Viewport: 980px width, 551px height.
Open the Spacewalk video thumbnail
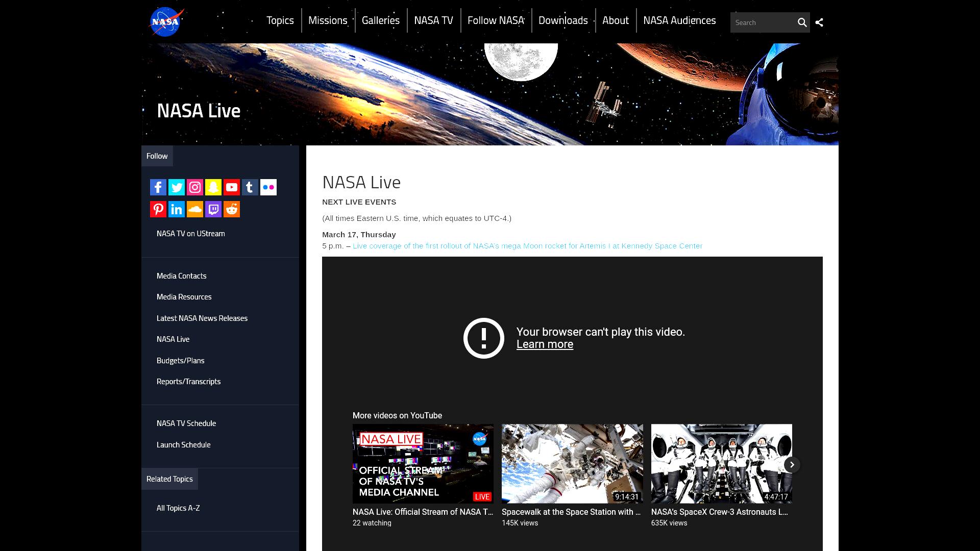tap(572, 464)
